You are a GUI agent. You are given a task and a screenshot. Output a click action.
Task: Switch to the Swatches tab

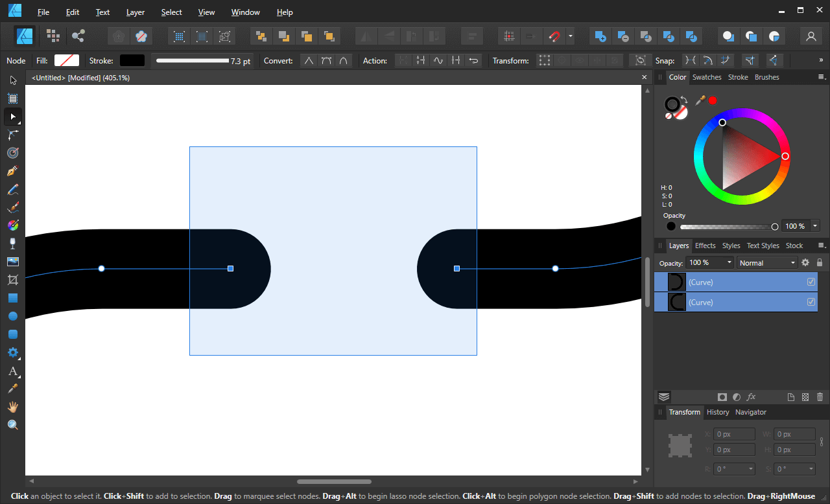(x=706, y=77)
